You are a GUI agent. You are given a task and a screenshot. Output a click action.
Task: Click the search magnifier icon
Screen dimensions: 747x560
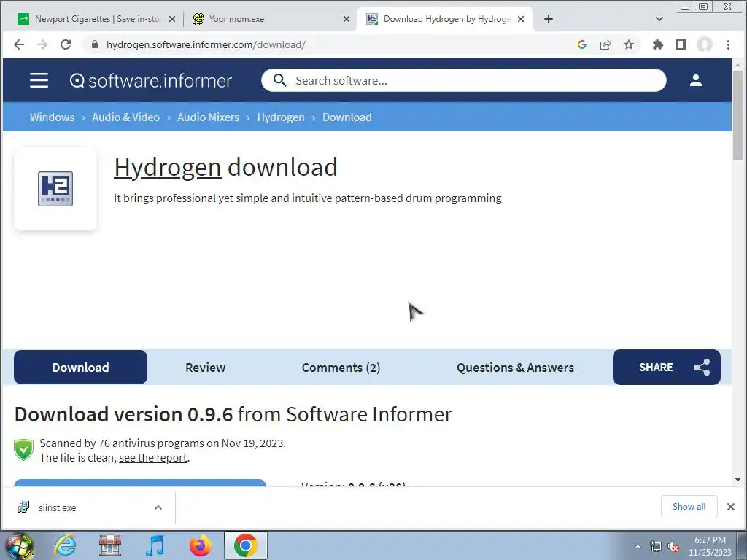[x=279, y=80]
